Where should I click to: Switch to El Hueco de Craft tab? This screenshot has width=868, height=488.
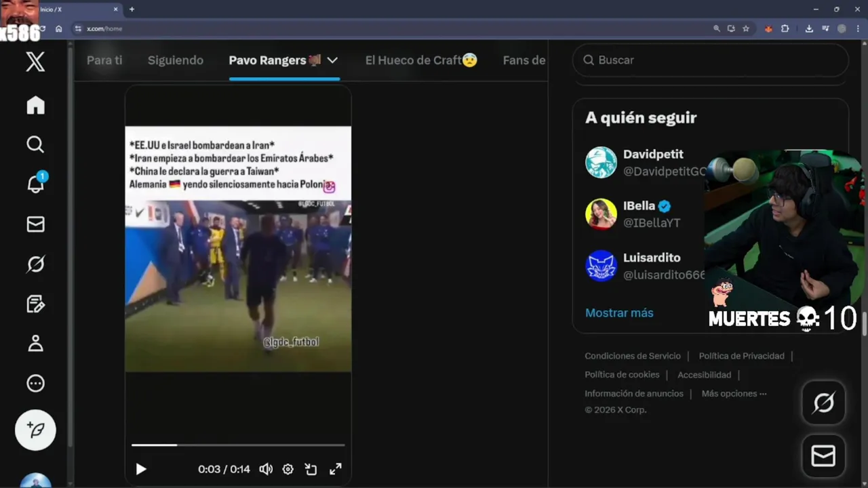coord(421,60)
